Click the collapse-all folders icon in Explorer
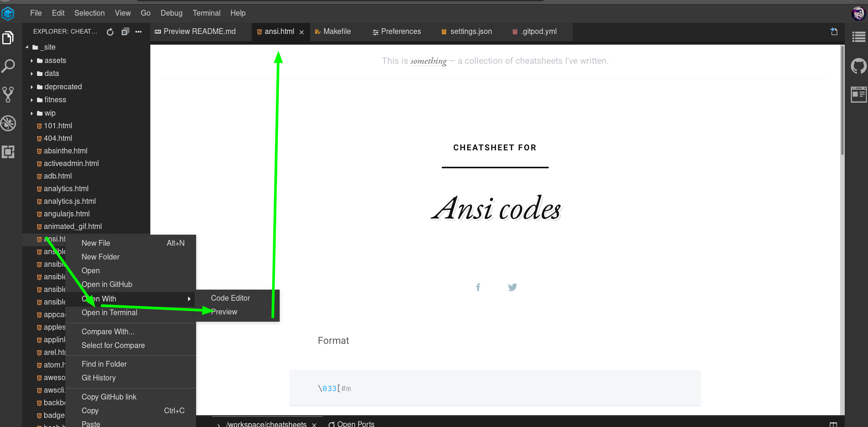 pos(125,32)
